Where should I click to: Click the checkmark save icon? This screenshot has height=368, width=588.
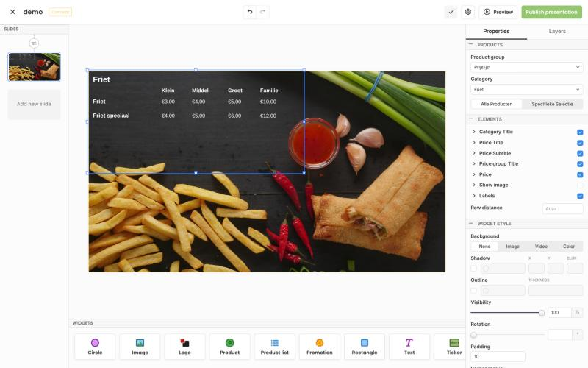(x=451, y=12)
